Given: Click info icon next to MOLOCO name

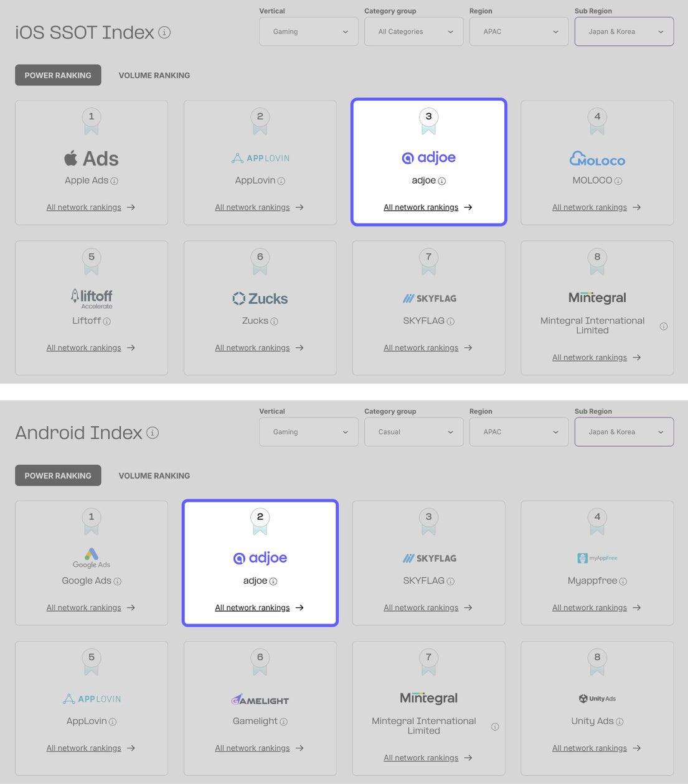Looking at the screenshot, I should click(x=618, y=181).
